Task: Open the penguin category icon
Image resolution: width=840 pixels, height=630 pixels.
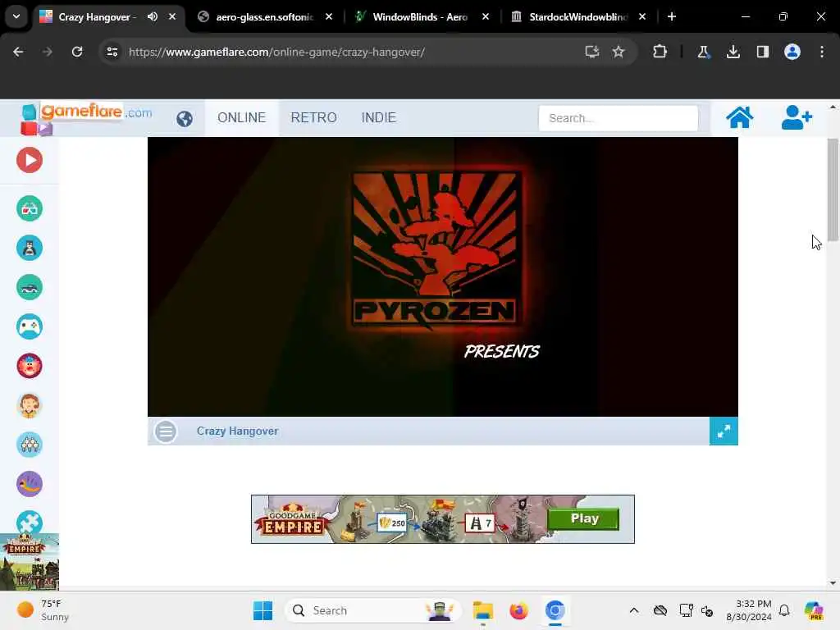Action: point(30,248)
